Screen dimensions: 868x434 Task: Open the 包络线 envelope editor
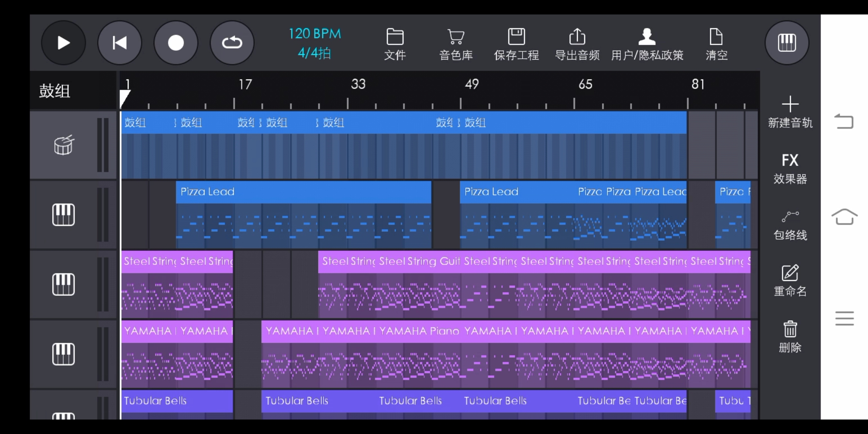pyautogui.click(x=790, y=225)
